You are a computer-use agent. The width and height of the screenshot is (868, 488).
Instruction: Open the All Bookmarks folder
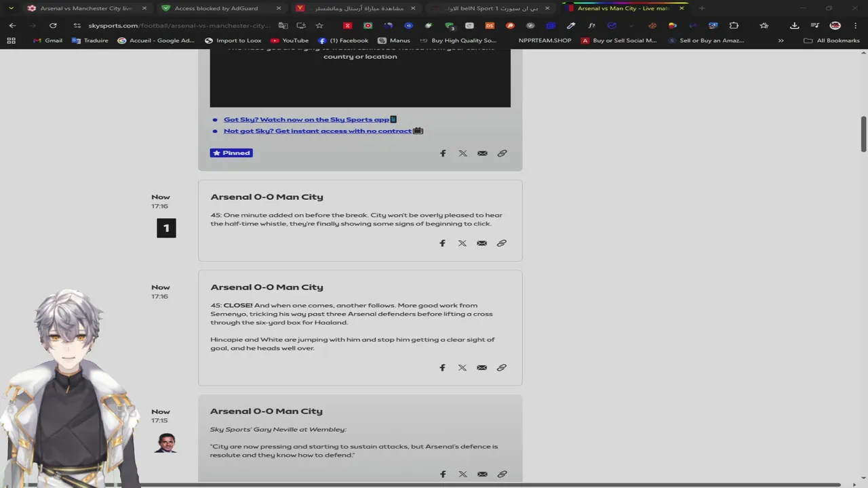point(831,41)
